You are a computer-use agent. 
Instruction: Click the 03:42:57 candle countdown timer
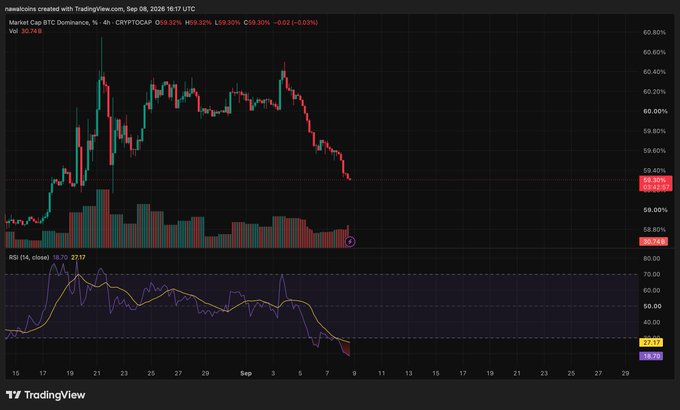pyautogui.click(x=655, y=187)
